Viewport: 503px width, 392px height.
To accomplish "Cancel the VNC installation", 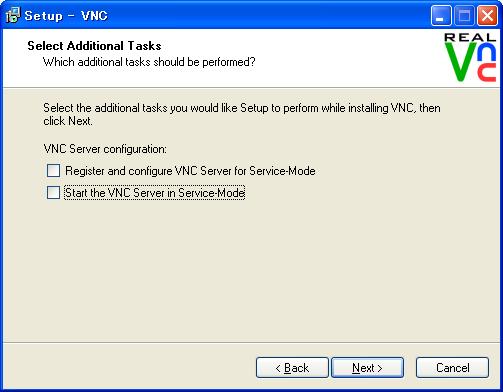I will click(452, 368).
